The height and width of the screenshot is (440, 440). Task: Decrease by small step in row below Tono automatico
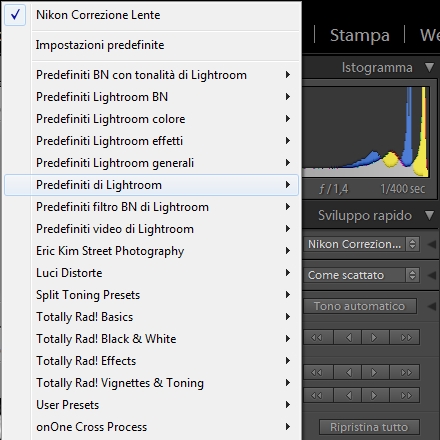pyautogui.click(x=347, y=338)
